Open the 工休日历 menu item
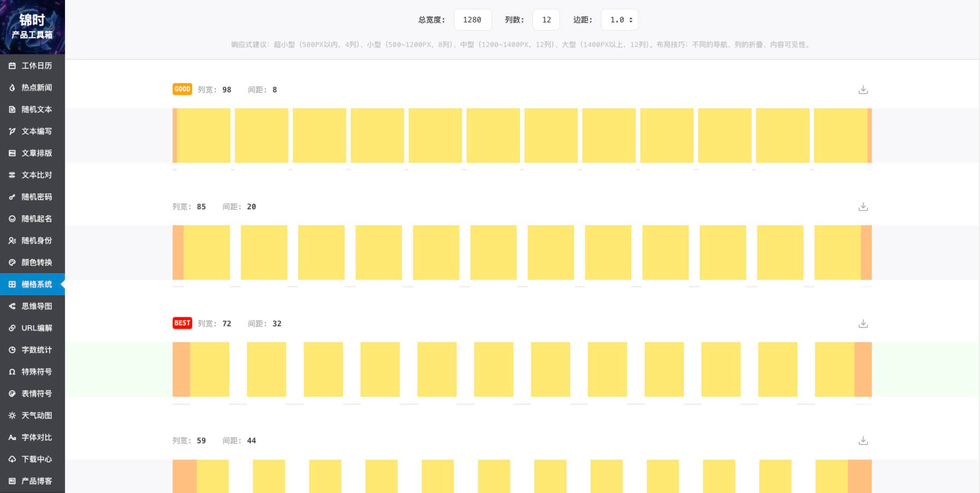The width and height of the screenshot is (980, 493). [32, 66]
